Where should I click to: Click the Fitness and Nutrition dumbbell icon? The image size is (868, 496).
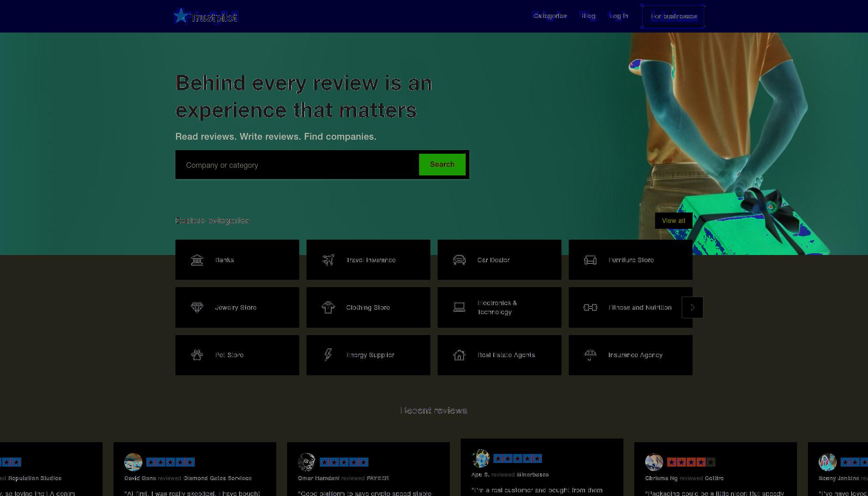pyautogui.click(x=590, y=307)
